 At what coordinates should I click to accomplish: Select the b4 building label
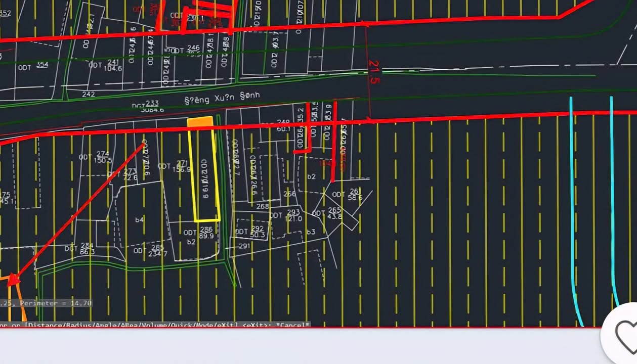pos(139,220)
